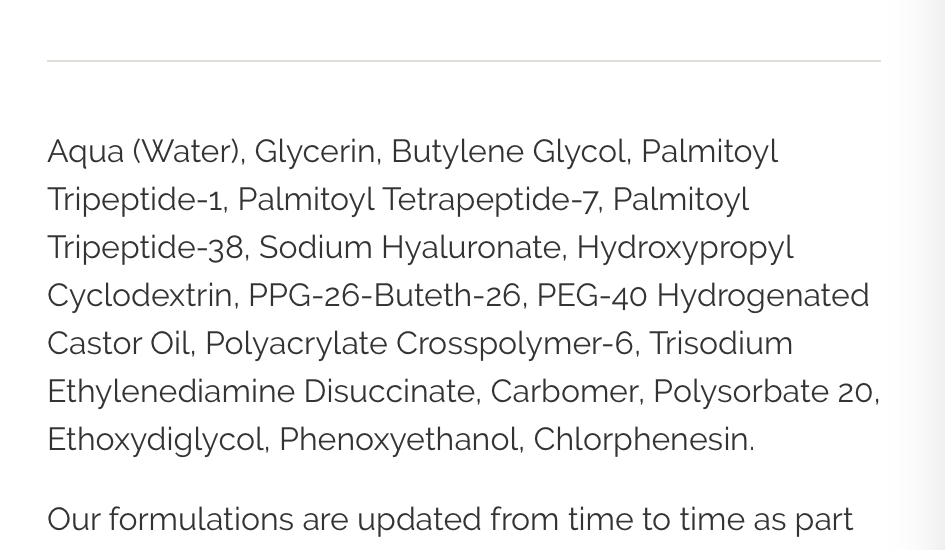
Task: Click the Phenoxyethanol ingredient
Action: 398,440
